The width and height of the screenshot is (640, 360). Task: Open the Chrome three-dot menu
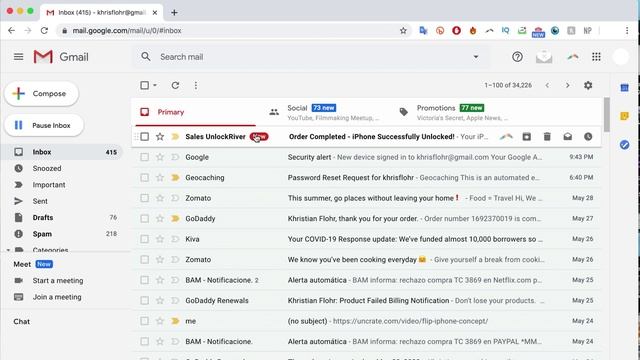[x=627, y=31]
